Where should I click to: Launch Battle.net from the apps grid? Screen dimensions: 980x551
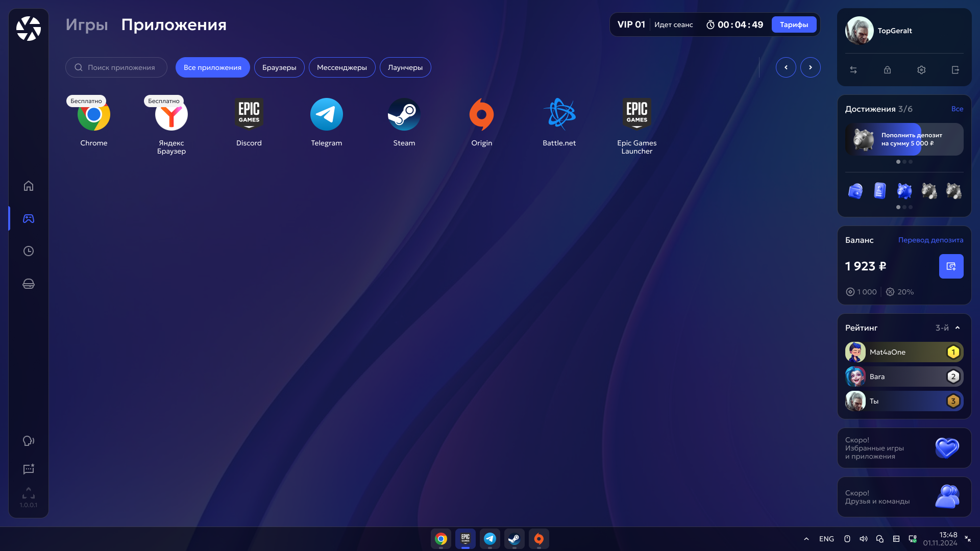pyautogui.click(x=559, y=115)
